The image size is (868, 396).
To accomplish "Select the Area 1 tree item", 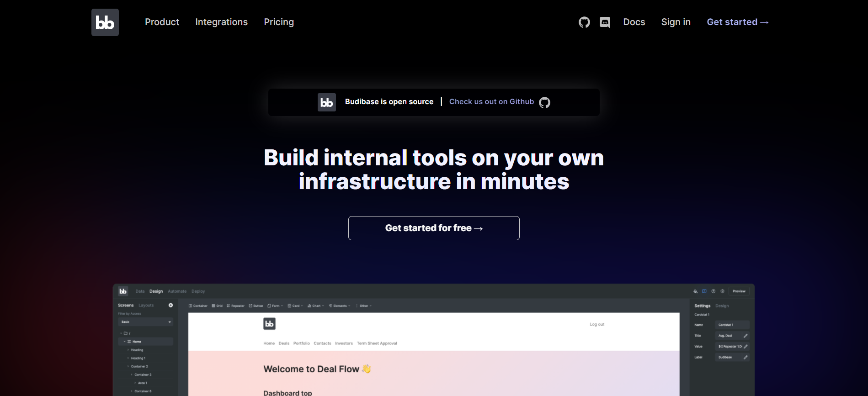I will pos(142,383).
